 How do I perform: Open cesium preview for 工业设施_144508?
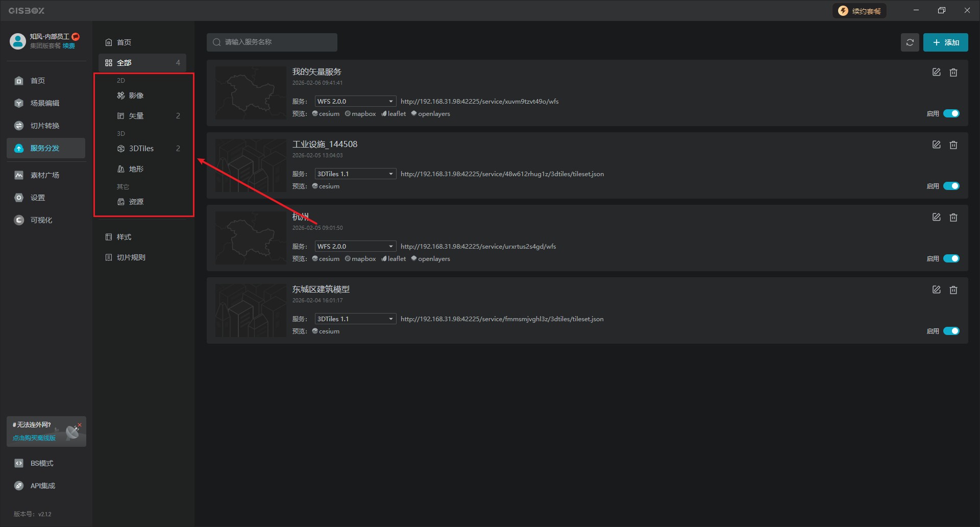326,186
